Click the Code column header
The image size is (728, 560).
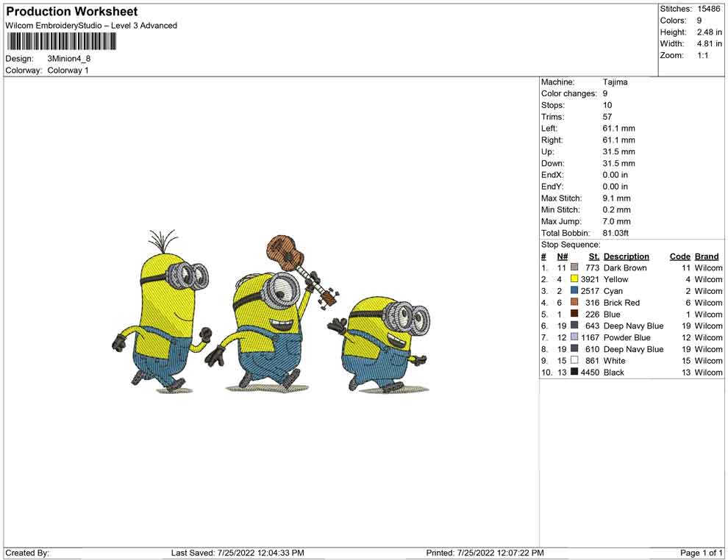(680, 256)
